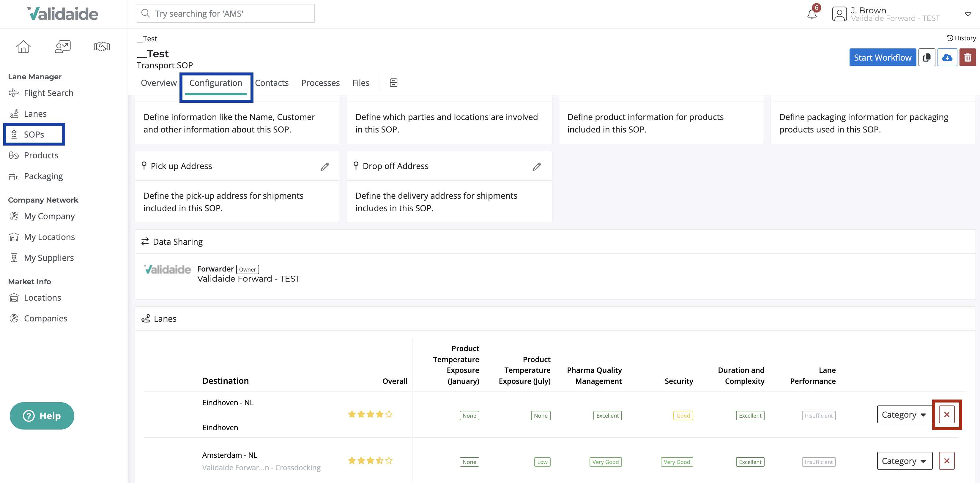
Task: Open SOPs in the sidebar
Action: [34, 134]
